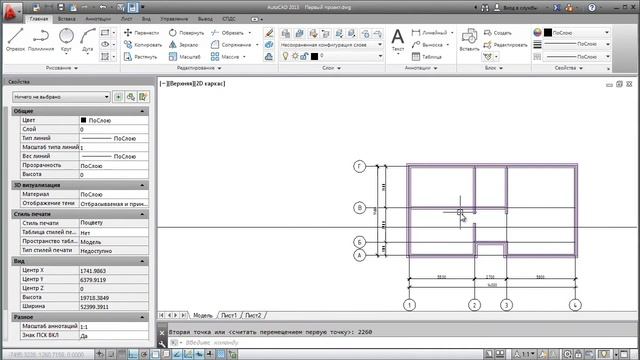The width and height of the screenshot is (640, 360).
Task: Click the black layer color swatch
Action: point(314,56)
